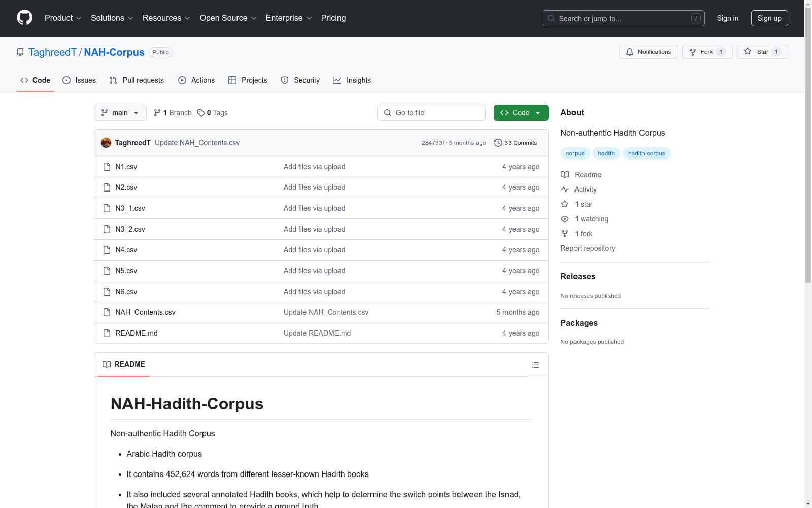This screenshot has width=812, height=508.
Task: Open the NAH-Corpus repository name link
Action: click(114, 52)
